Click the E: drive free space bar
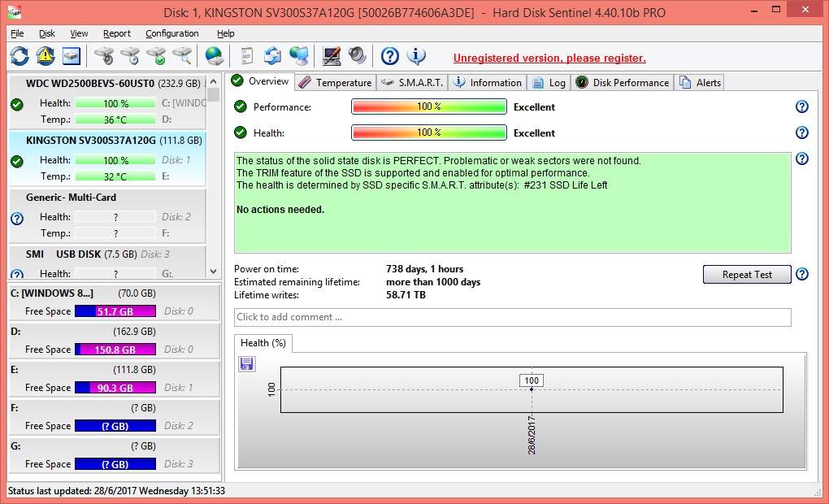This screenshot has height=504, width=829. coord(115,388)
